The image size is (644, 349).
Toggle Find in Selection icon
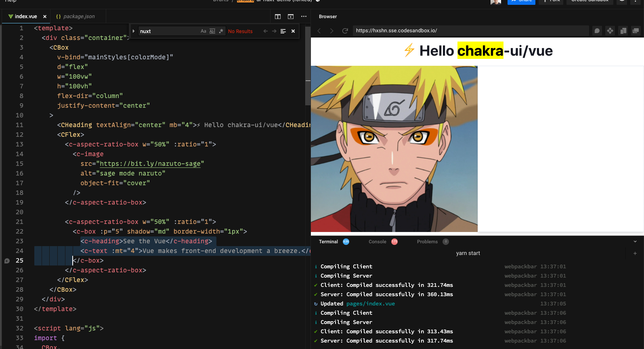click(x=283, y=31)
